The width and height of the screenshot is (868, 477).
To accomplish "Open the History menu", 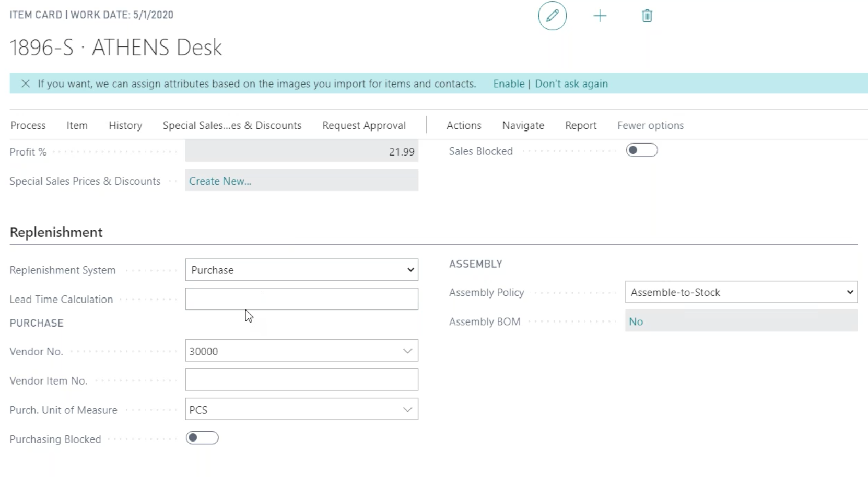I will pyautogui.click(x=125, y=125).
